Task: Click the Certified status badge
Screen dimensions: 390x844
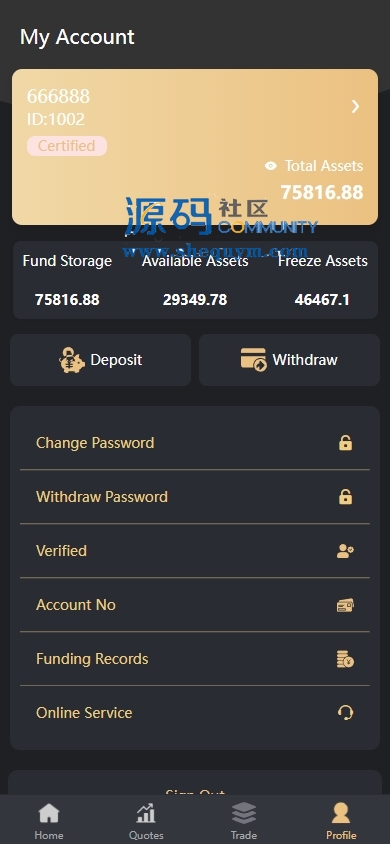Action: [x=67, y=146]
